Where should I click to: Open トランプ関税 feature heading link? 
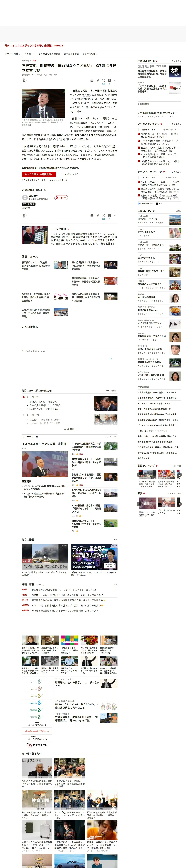60,229
